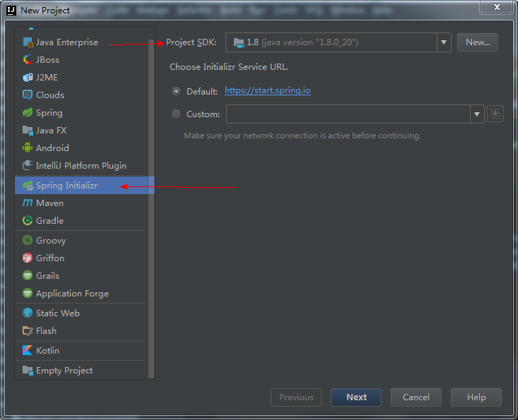Click the icon beside Custom URL field
This screenshot has height=420, width=518.
pyautogui.click(x=495, y=114)
